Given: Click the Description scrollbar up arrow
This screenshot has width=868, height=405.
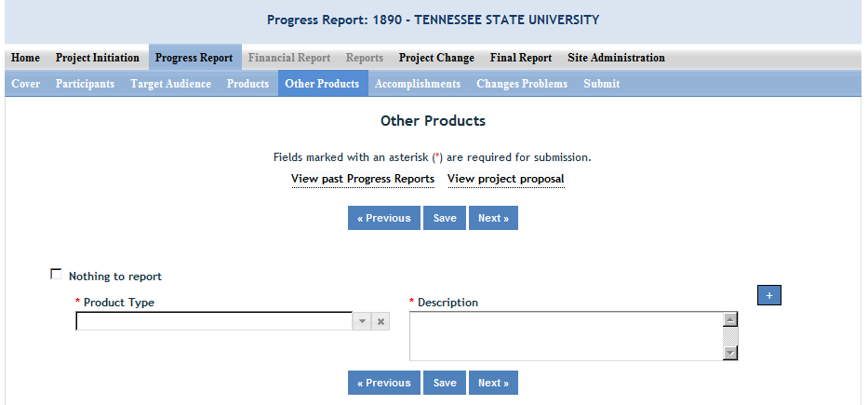Looking at the screenshot, I should 730,319.
